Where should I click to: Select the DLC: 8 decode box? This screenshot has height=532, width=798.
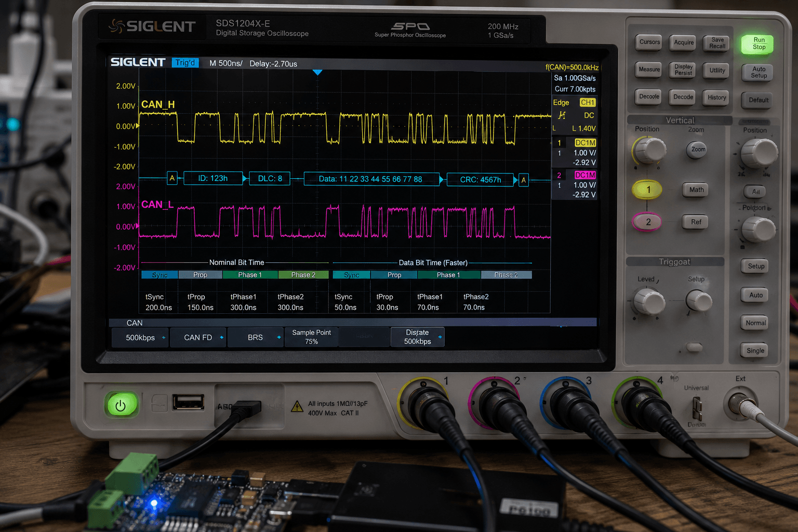tap(270, 179)
